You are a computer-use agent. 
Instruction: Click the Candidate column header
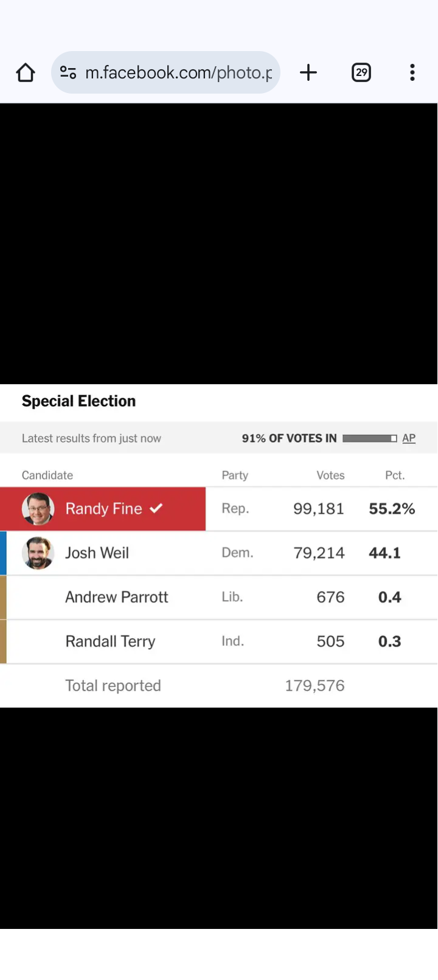[47, 475]
